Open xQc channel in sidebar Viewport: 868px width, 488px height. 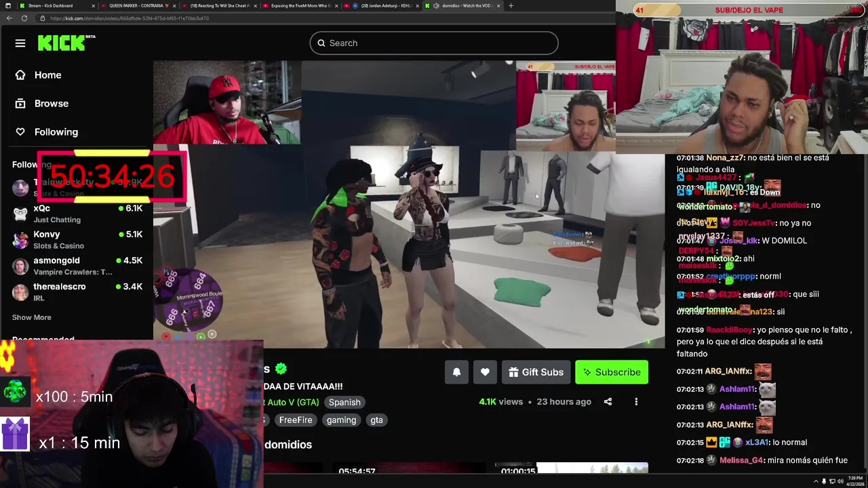[x=77, y=213]
